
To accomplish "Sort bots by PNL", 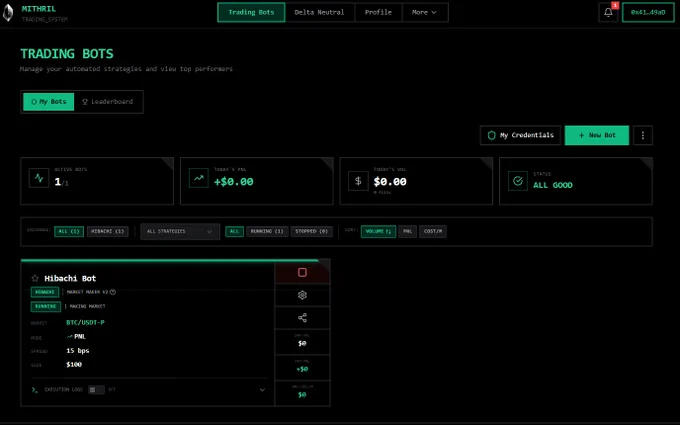I will pos(408,231).
